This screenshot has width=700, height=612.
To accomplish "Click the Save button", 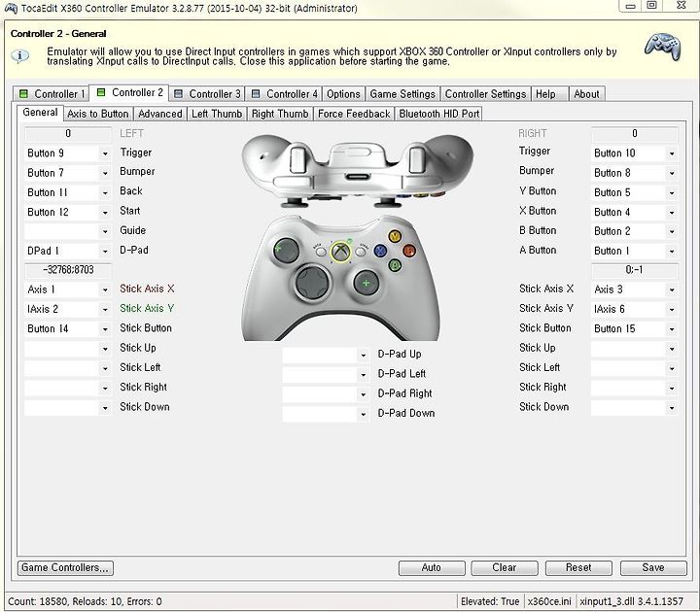I will 653,568.
